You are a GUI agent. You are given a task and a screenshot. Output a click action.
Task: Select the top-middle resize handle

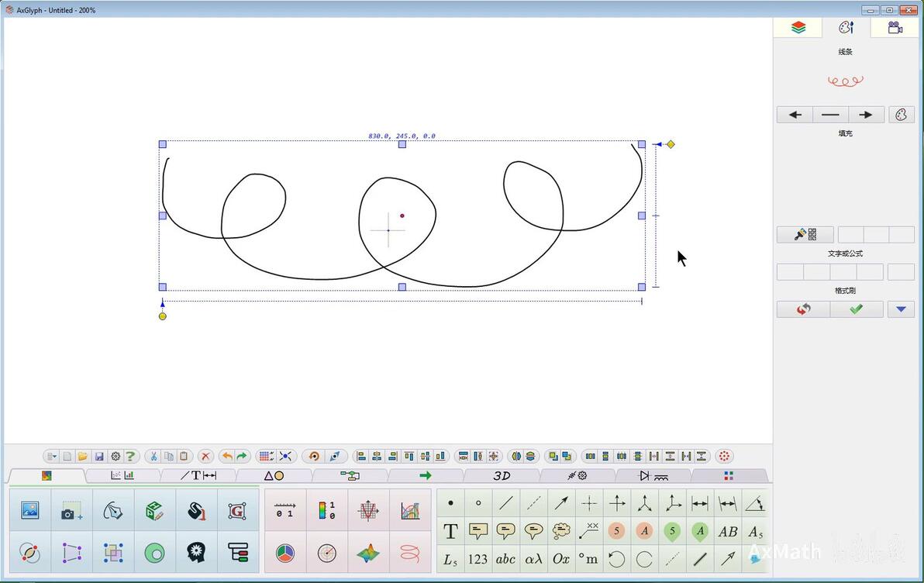402,144
